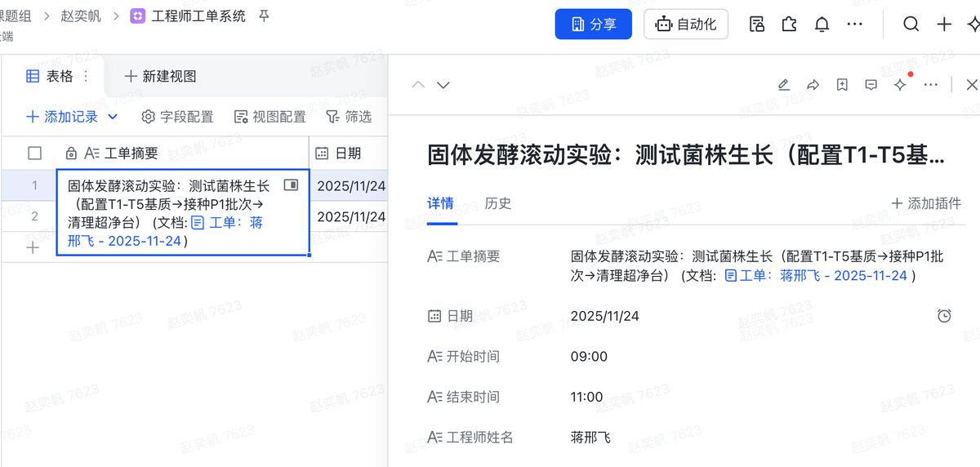Click the share arrow icon in the detail panel
The height and width of the screenshot is (467, 980).
click(813, 85)
